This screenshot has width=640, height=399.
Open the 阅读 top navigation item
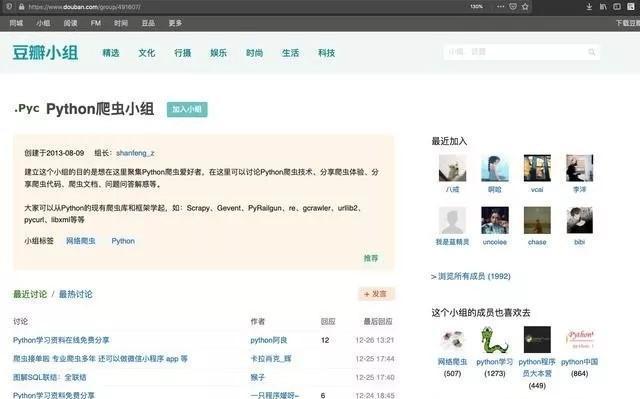tap(70, 23)
